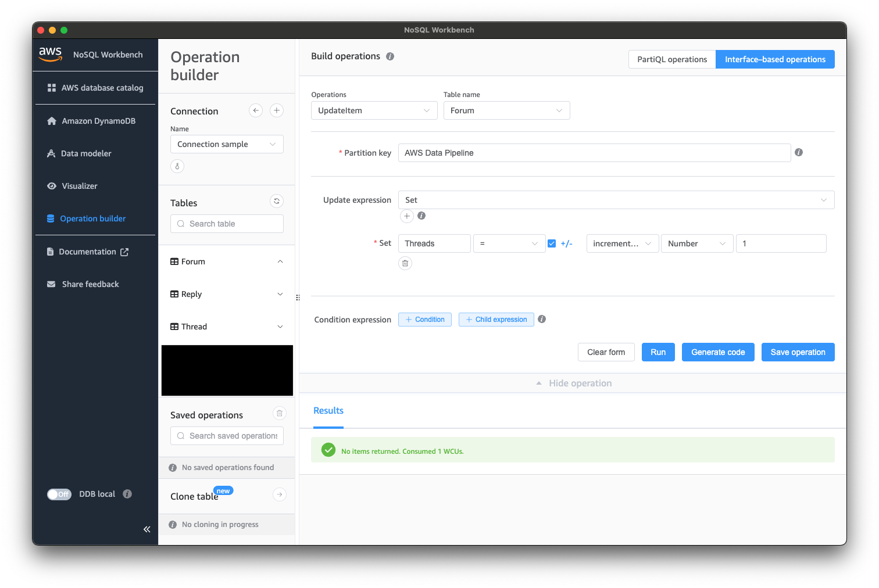This screenshot has width=879, height=588.
Task: Show DDB local info icon
Action: pyautogui.click(x=127, y=494)
